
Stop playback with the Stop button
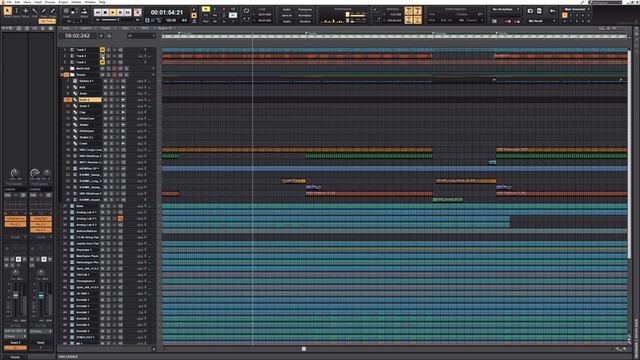[x=105, y=13]
